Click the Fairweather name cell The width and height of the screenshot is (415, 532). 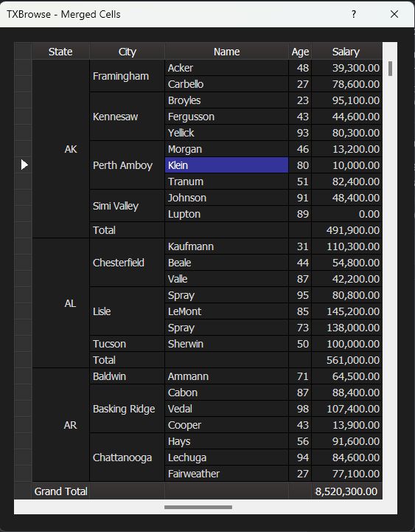pyautogui.click(x=226, y=474)
